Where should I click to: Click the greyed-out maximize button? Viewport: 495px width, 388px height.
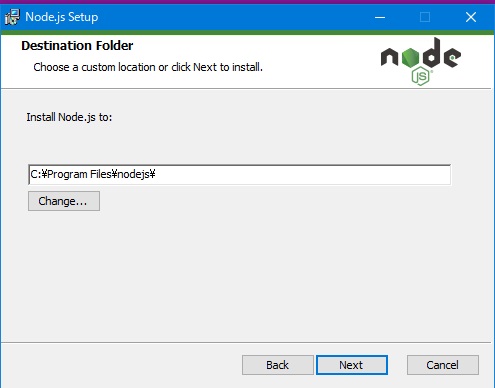[425, 17]
